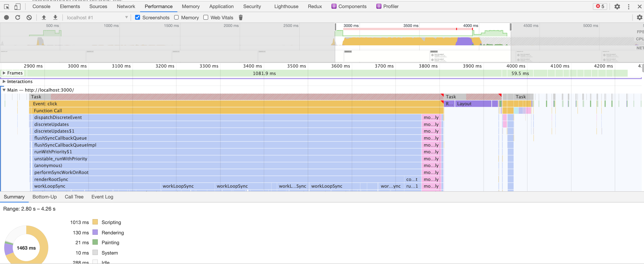Select the inspect element cursor icon
Image resolution: width=644 pixels, height=264 pixels.
[x=6, y=7]
